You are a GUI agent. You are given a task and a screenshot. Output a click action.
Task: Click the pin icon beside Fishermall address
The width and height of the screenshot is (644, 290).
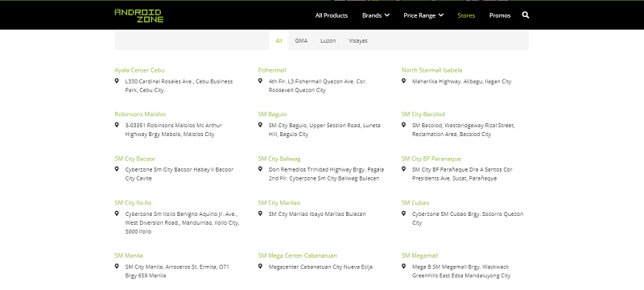(260, 81)
